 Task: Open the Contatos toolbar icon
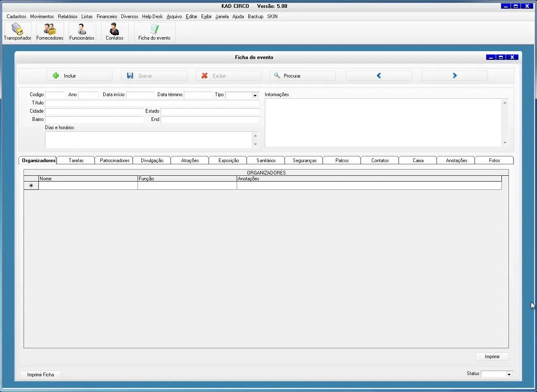coord(114,32)
